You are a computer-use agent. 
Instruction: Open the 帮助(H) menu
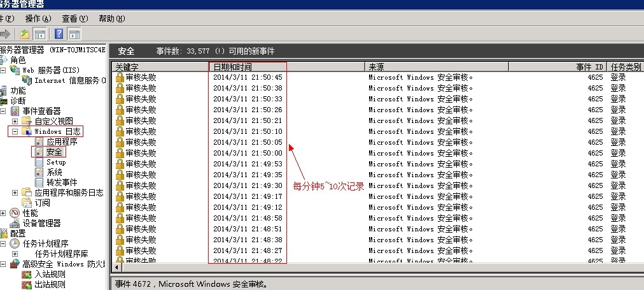[x=111, y=18]
